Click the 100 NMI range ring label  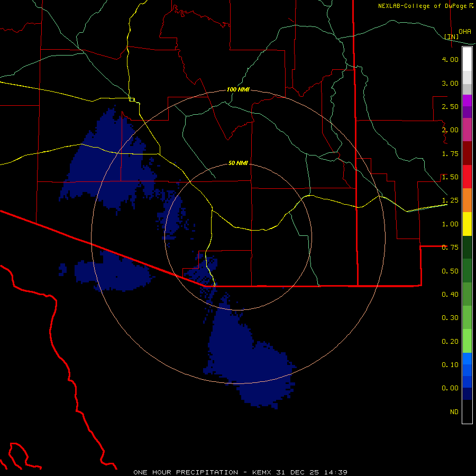(x=238, y=89)
